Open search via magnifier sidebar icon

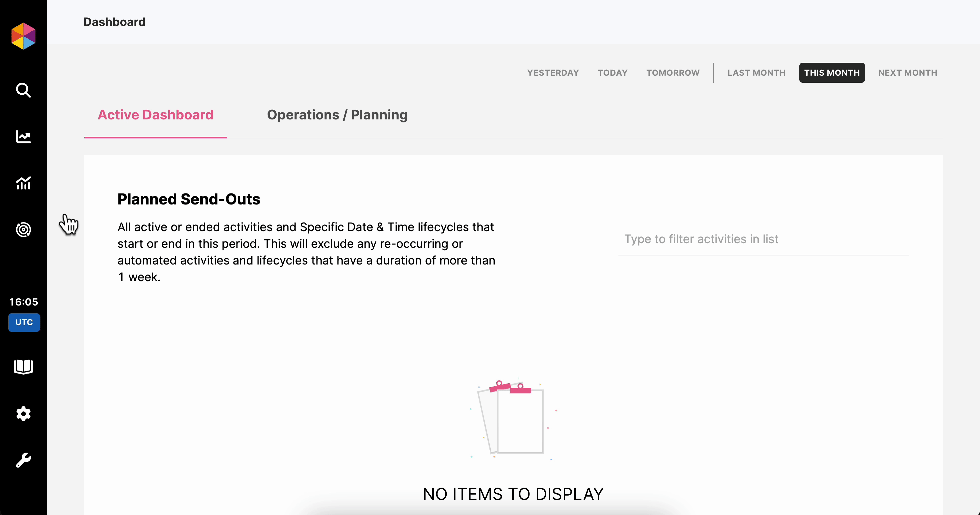point(23,90)
